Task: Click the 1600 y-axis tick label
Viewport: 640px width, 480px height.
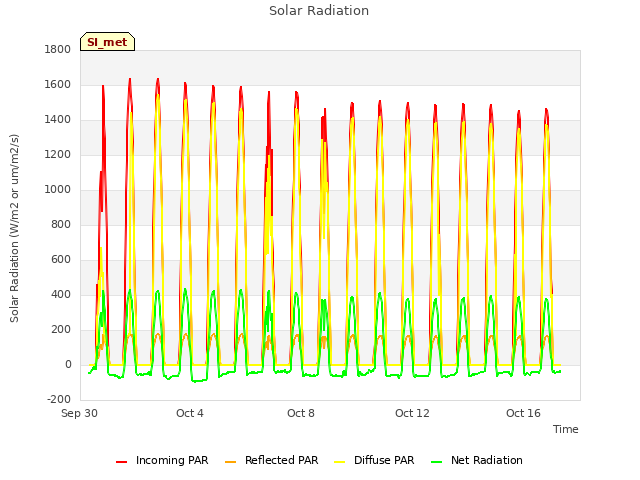Action: (58, 84)
